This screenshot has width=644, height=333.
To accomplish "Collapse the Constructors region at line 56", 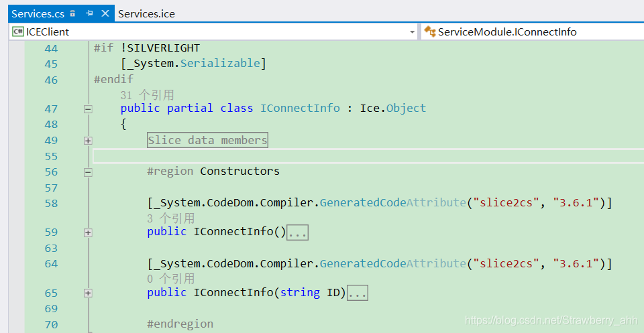I will [x=88, y=172].
